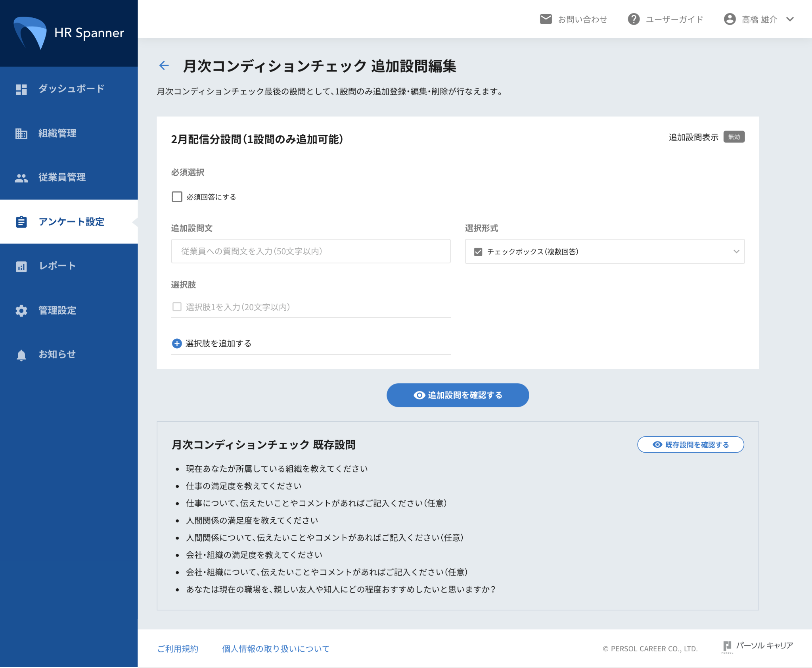This screenshot has height=668, width=812.
Task: Check the 必須回答にする checkbox
Action: 177,197
